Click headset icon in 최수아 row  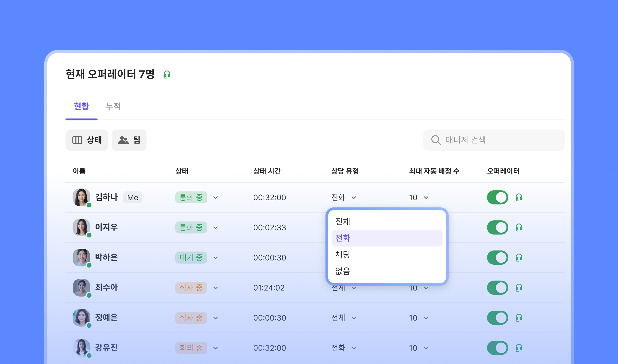click(519, 288)
